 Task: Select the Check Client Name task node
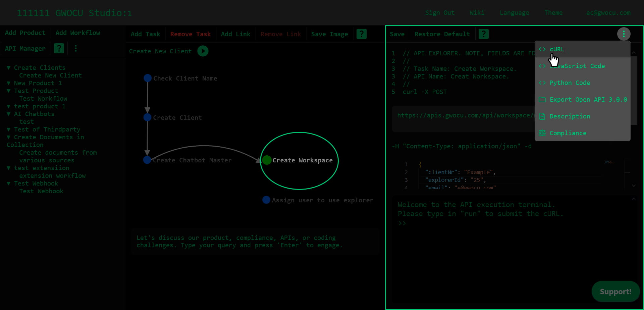148,78
